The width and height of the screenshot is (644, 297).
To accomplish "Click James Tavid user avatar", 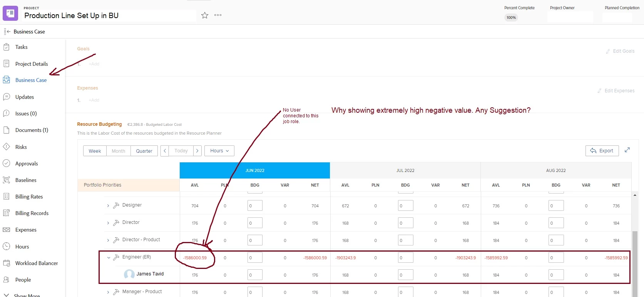I will [129, 274].
